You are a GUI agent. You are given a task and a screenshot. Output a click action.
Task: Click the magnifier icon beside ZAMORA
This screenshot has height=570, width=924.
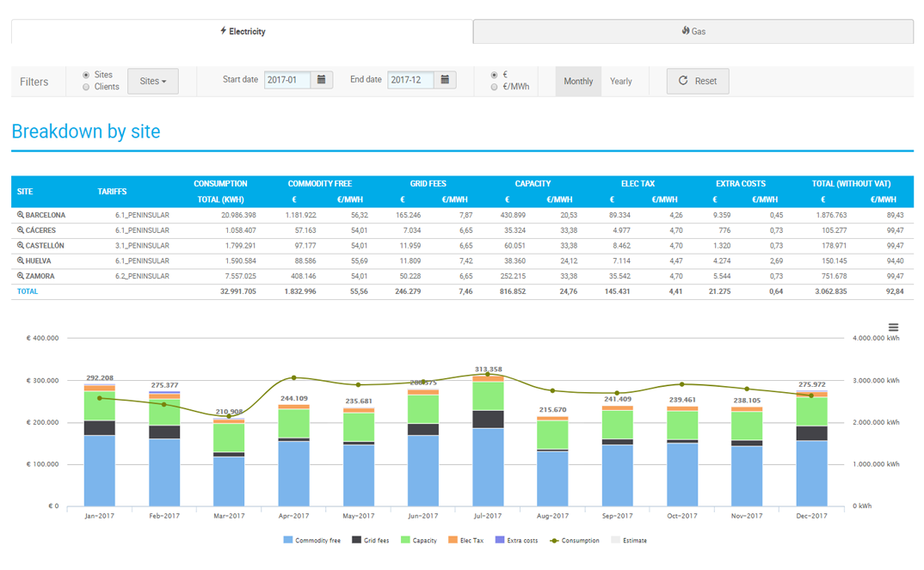click(x=21, y=277)
